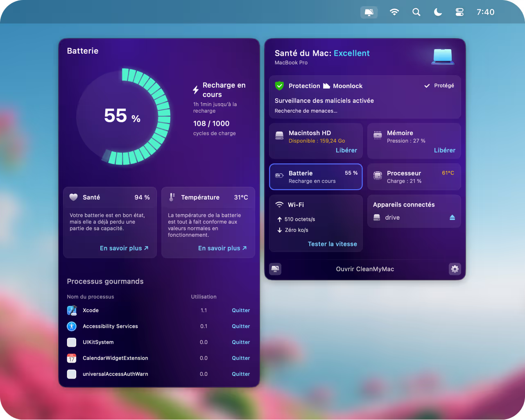The width and height of the screenshot is (525, 420).
Task: Open the Wi-Fi menu bar icon
Action: [394, 12]
